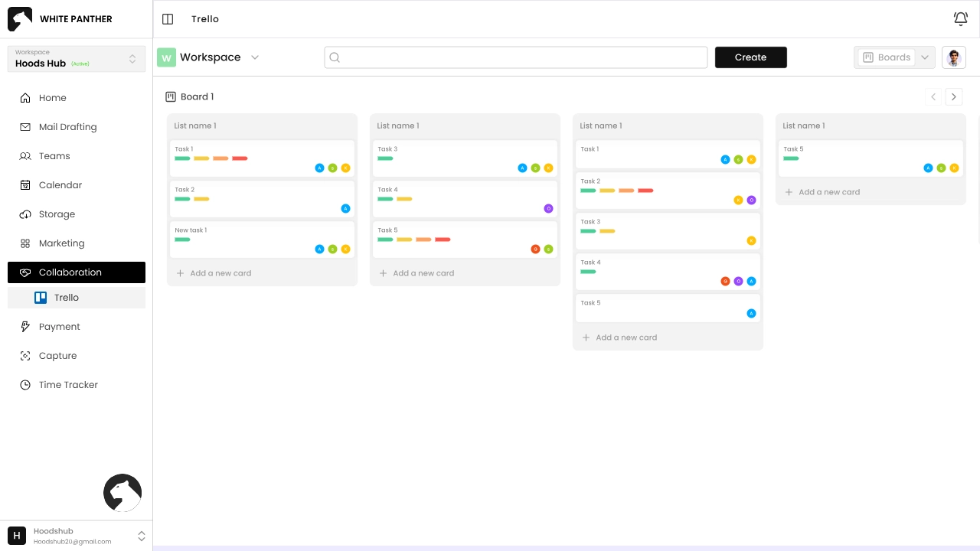Add a new card under Task 5 in last list
Image resolution: width=980 pixels, height=551 pixels.
click(x=829, y=192)
